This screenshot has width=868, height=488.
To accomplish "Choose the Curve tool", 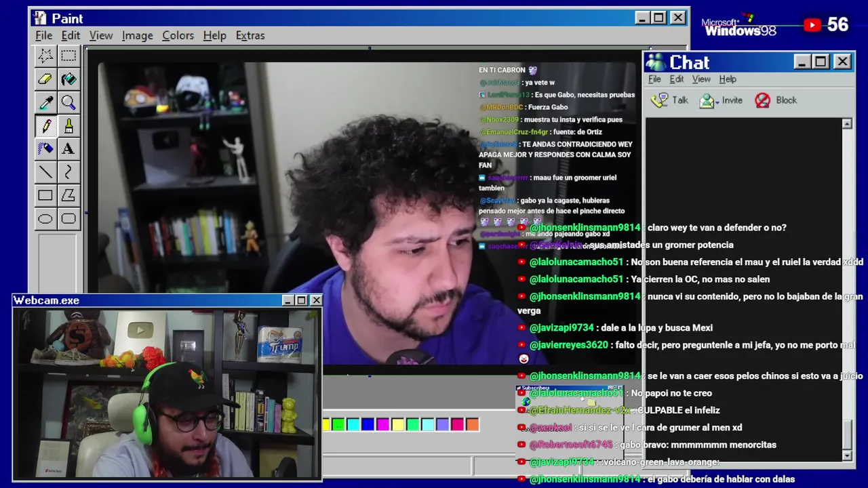I will [x=68, y=171].
